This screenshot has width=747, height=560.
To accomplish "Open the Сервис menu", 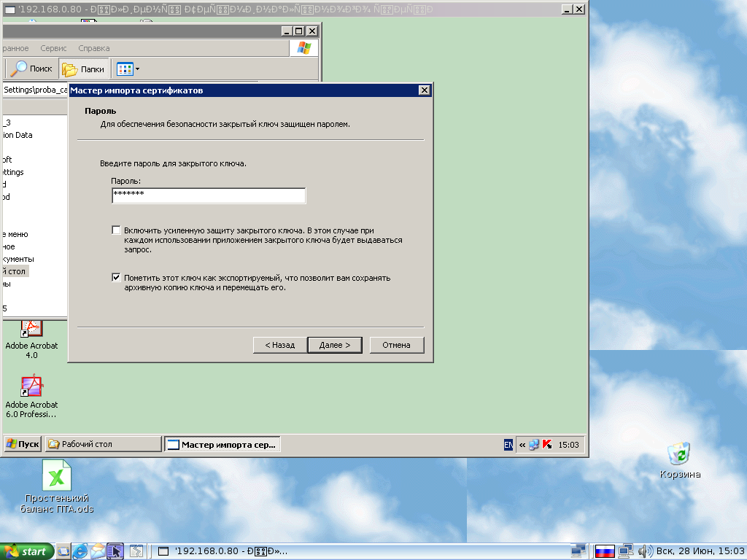I will point(53,48).
